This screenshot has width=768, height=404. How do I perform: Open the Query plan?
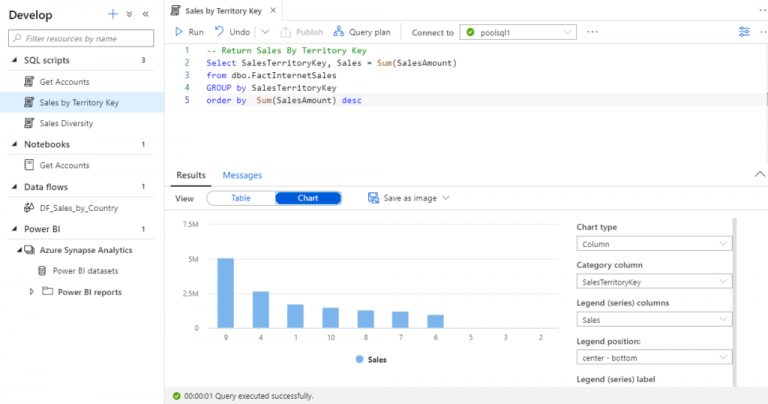pos(361,32)
